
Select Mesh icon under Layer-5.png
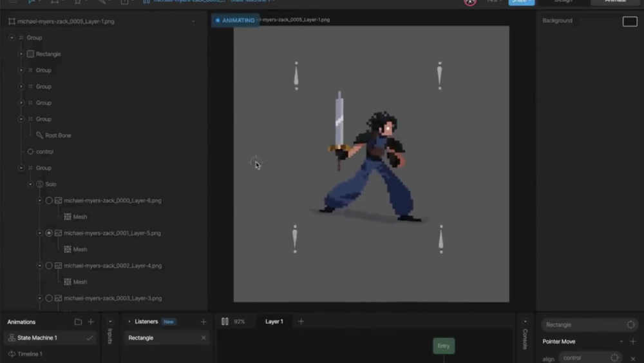[x=68, y=249]
